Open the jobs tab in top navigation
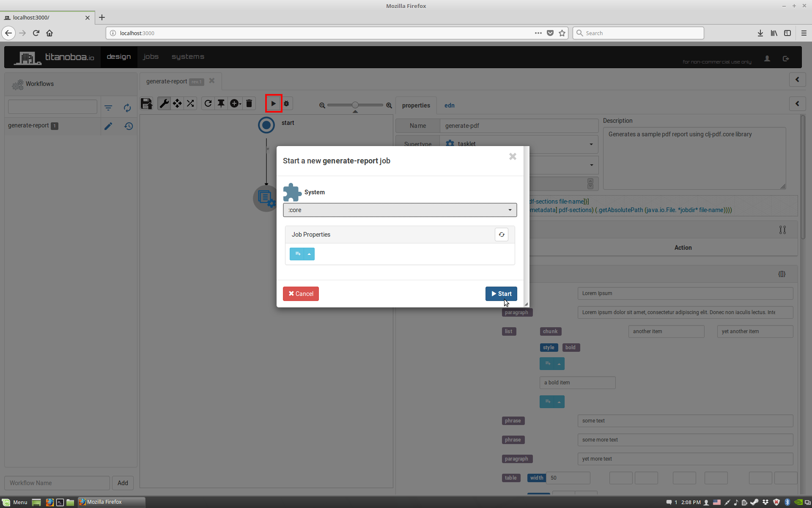812x508 pixels. pos(151,57)
